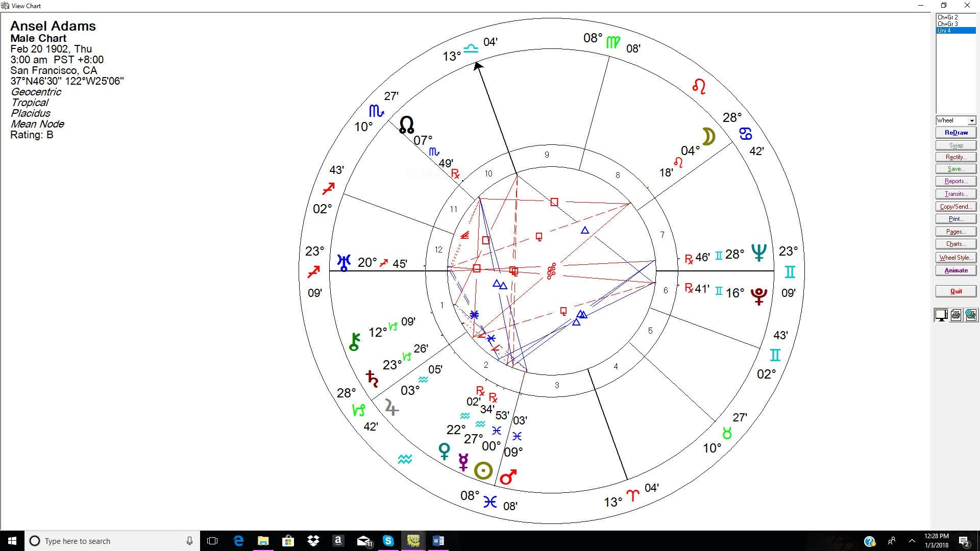
Task: Click the printer output icon
Action: [x=956, y=315]
